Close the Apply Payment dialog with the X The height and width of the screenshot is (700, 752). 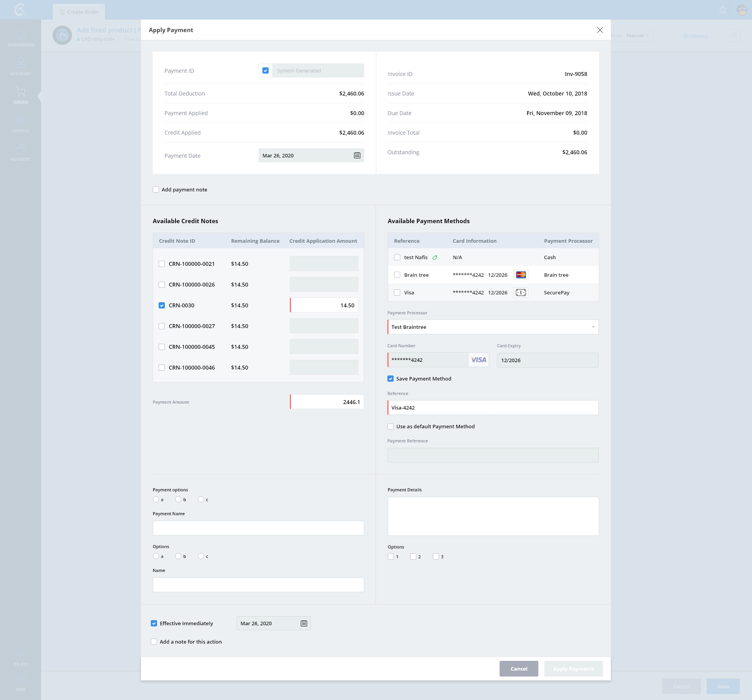(600, 30)
